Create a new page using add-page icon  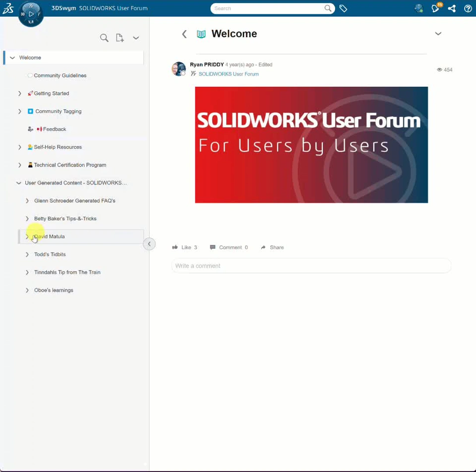click(120, 38)
